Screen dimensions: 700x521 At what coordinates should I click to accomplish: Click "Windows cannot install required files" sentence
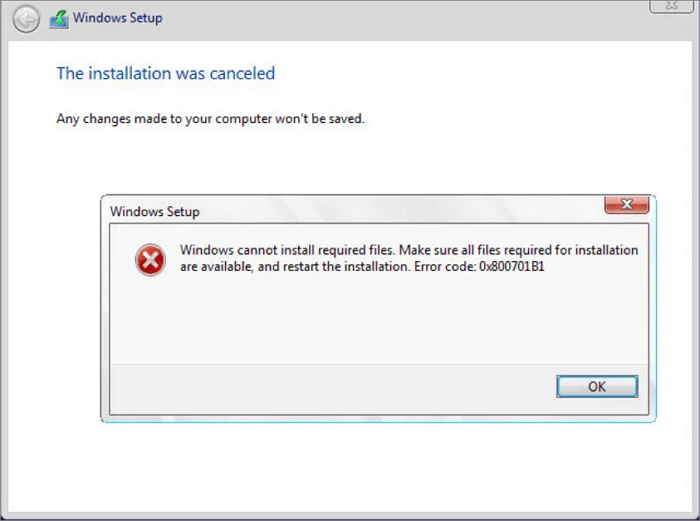click(290, 250)
